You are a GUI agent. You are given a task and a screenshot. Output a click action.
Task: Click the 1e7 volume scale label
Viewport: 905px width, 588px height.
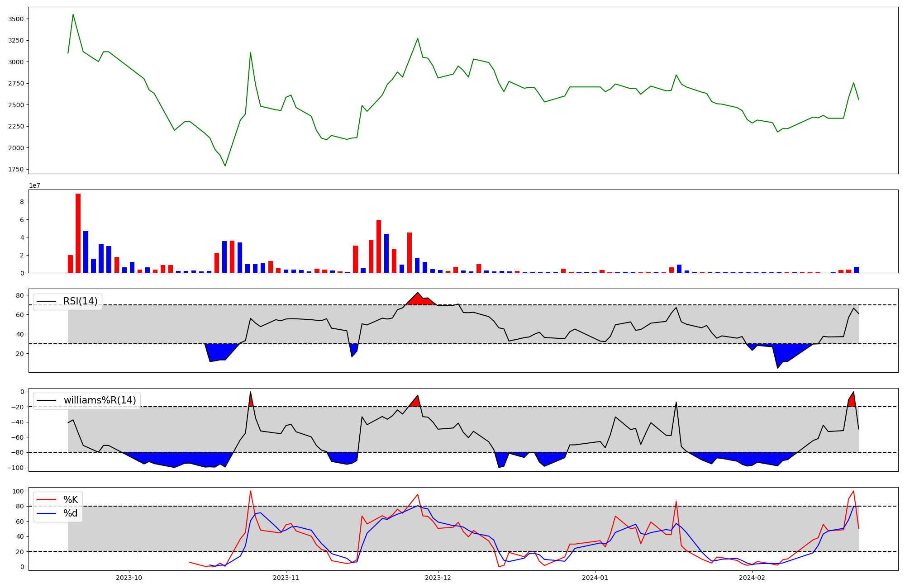tap(34, 185)
